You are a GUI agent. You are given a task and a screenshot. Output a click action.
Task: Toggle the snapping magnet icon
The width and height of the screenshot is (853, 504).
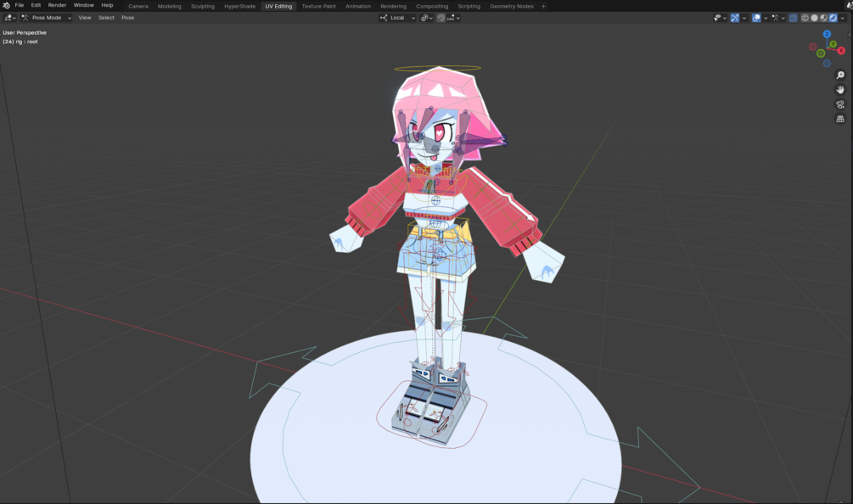tap(441, 18)
